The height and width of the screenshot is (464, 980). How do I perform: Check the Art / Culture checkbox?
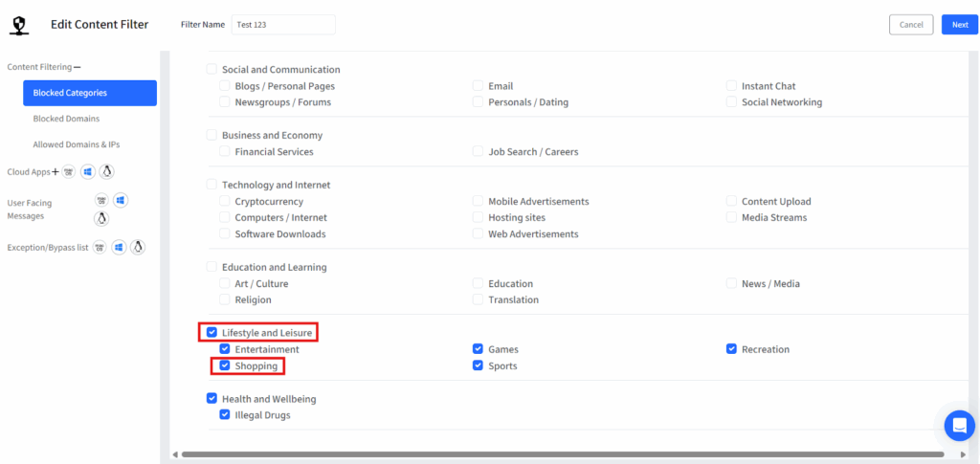tap(224, 283)
